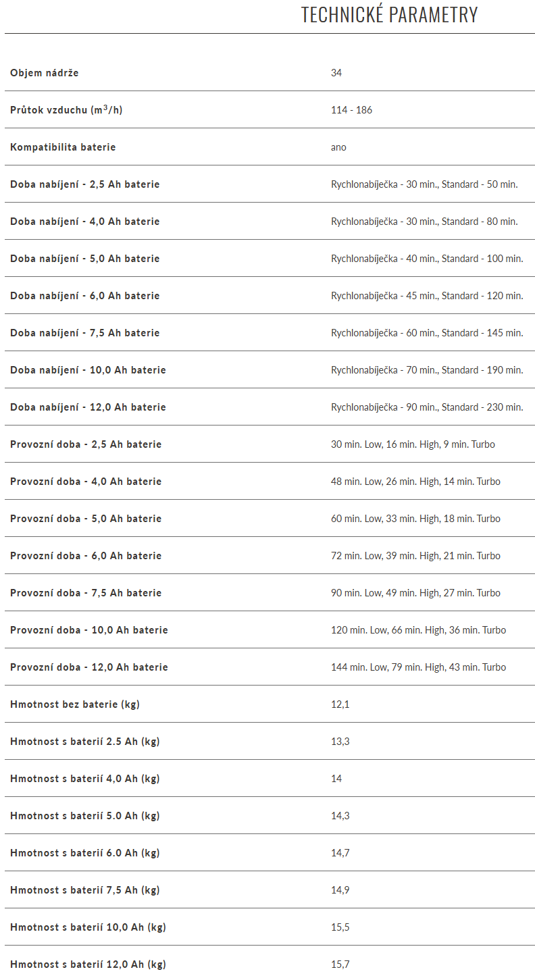The width and height of the screenshot is (535, 980).
Task: Click the 144 min. Low runtime value
Action: (418, 667)
